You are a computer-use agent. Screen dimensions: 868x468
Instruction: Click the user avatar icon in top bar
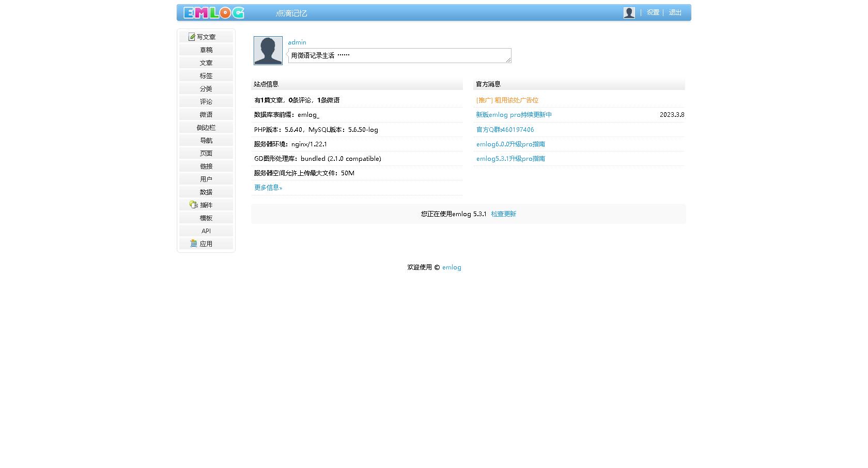(x=629, y=12)
